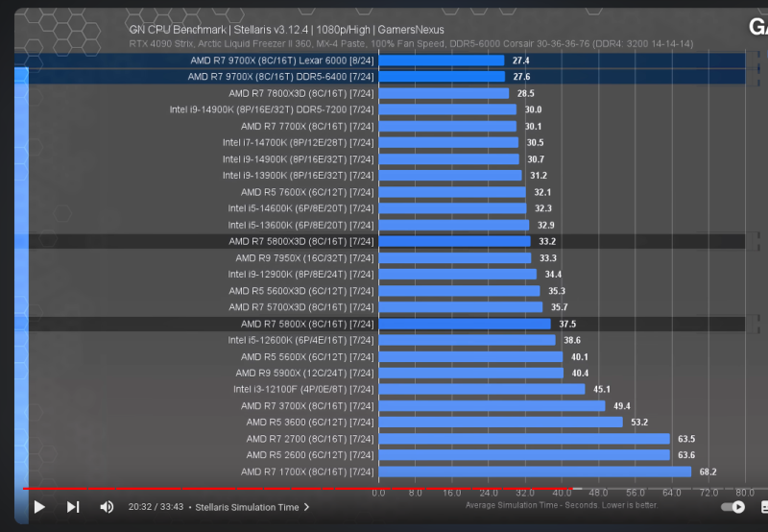The width and height of the screenshot is (768, 532).
Task: Click the Intel i3-12100F label
Action: (303, 390)
